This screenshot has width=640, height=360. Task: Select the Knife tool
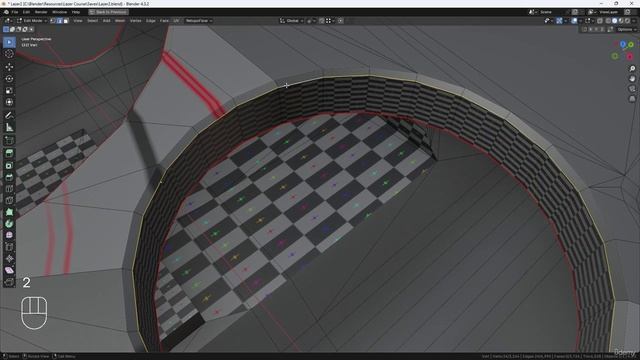point(9,200)
